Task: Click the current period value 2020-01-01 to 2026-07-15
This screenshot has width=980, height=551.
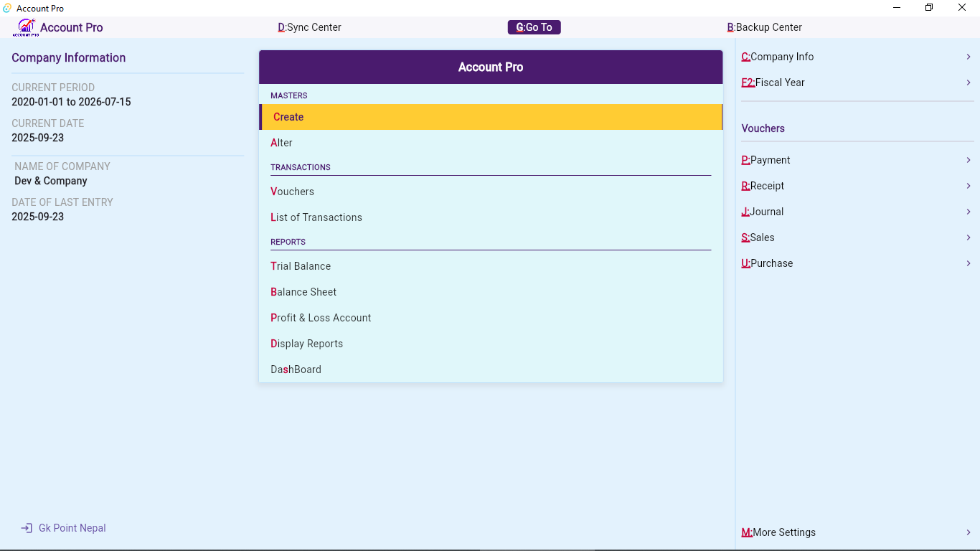Action: tap(71, 102)
